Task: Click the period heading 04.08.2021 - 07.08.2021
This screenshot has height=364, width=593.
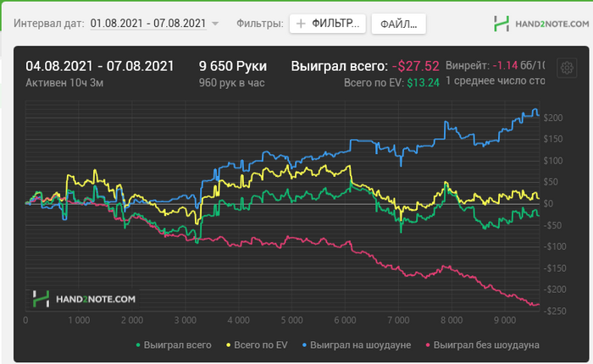Action: tap(99, 67)
